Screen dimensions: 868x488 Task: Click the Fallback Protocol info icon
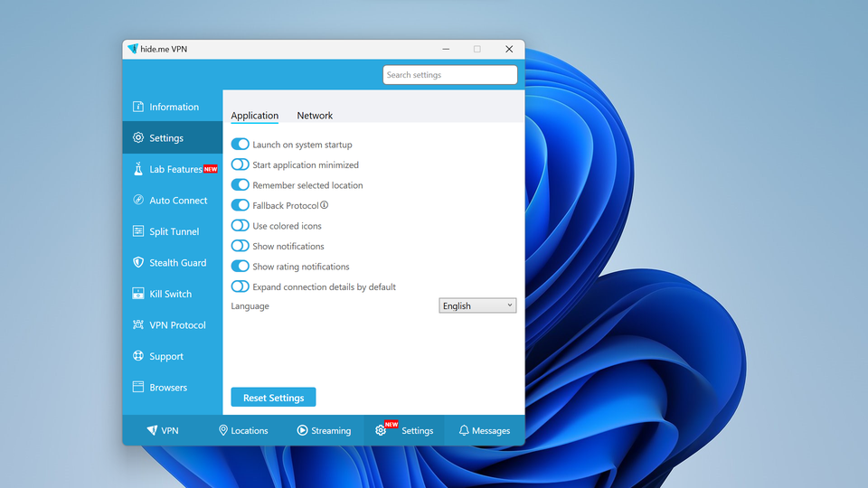[325, 205]
